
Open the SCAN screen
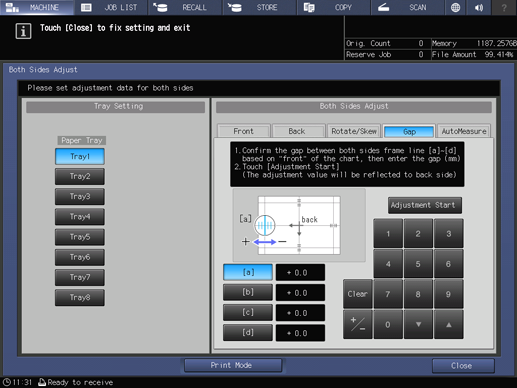[x=407, y=7]
